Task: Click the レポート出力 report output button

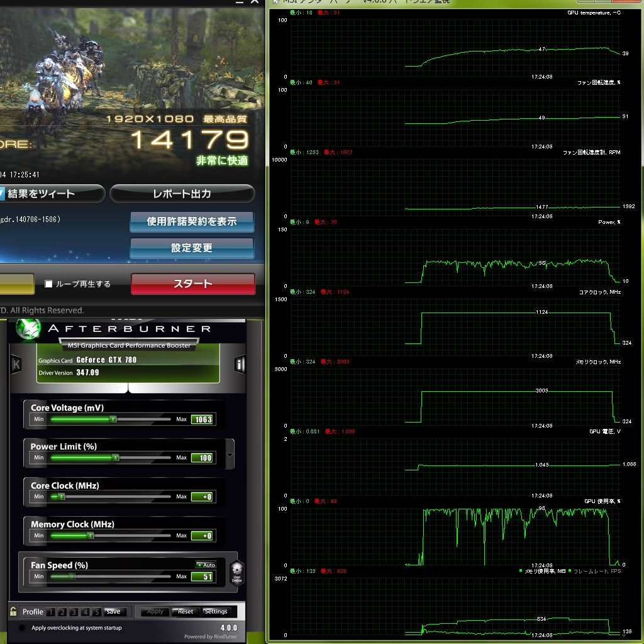Action: click(x=182, y=194)
